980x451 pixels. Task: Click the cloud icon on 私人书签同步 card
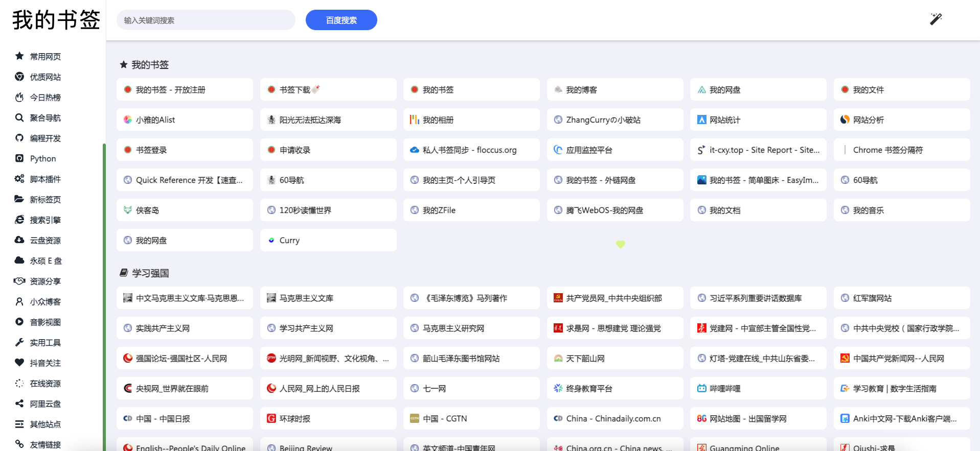(415, 150)
